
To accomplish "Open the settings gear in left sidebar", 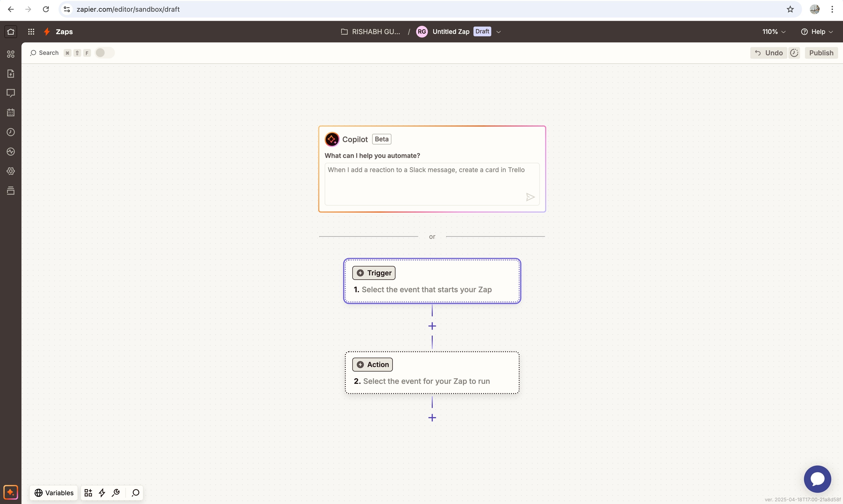I will 10,171.
